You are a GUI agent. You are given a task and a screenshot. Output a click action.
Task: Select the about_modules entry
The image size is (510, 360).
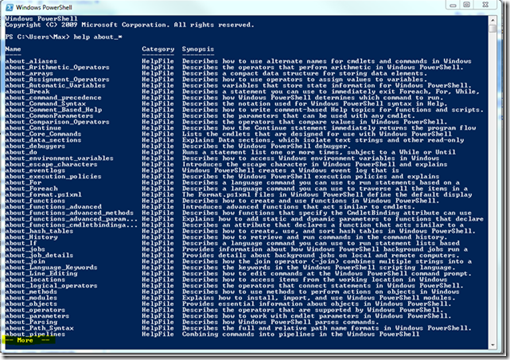point(31,298)
